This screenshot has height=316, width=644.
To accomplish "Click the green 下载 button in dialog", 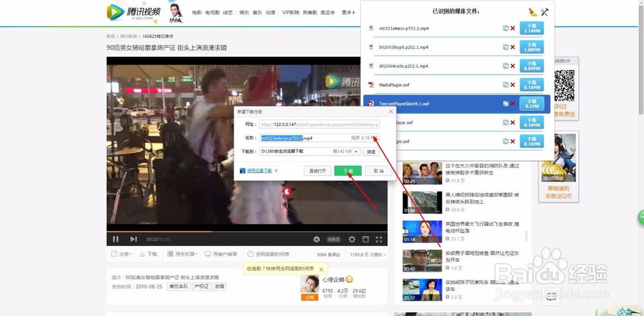I will coord(348,171).
